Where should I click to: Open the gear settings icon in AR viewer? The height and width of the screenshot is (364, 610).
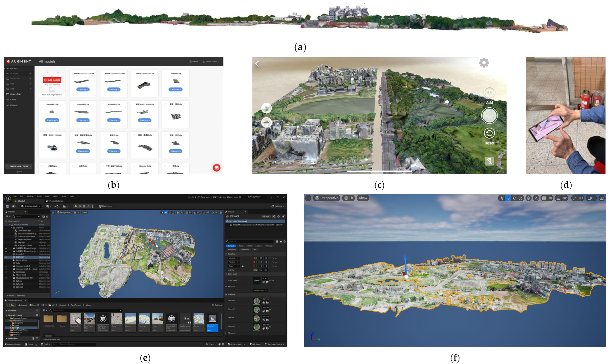[x=484, y=63]
